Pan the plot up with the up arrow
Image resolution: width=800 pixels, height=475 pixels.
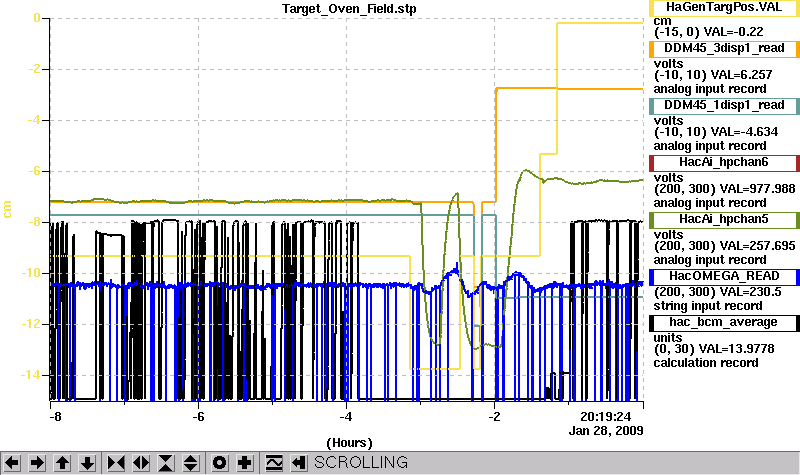(x=62, y=463)
